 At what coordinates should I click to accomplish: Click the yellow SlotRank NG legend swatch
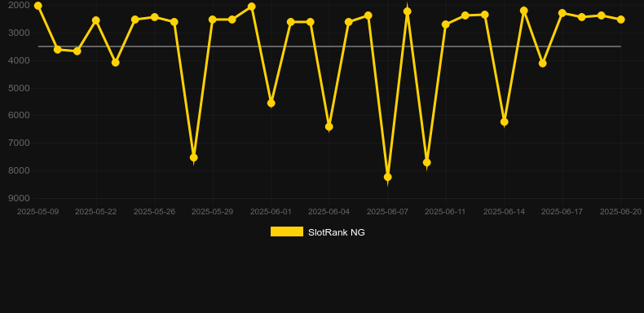click(287, 231)
